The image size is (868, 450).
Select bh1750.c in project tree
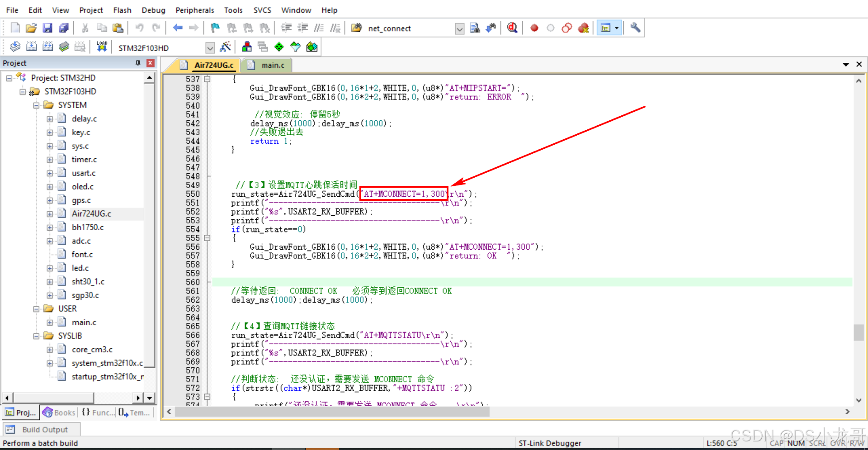(87, 227)
